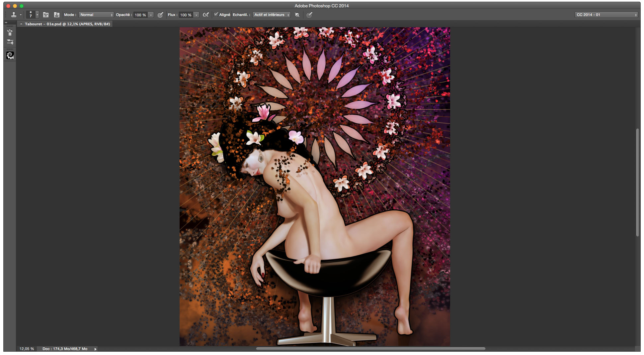Viewport: 644px width, 355px height.
Task: Open the Mode dropdown set to Normal
Action: point(96,15)
